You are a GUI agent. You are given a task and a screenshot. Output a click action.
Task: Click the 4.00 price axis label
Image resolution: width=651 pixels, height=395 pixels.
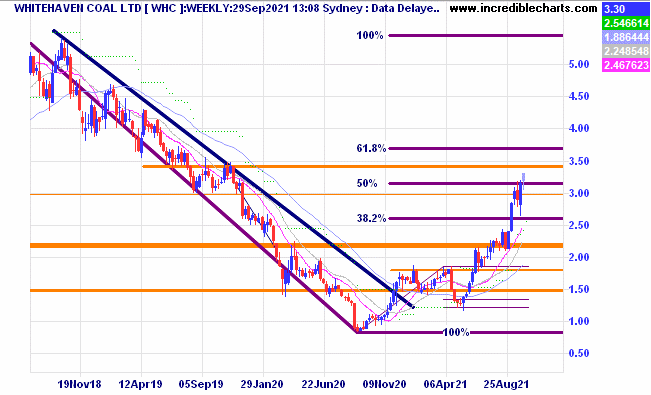click(579, 128)
